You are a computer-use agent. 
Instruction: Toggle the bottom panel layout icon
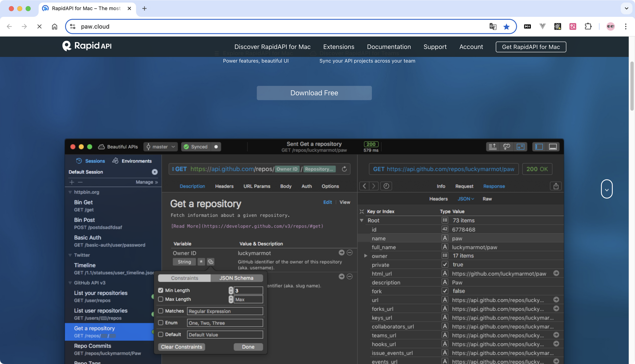pos(553,147)
